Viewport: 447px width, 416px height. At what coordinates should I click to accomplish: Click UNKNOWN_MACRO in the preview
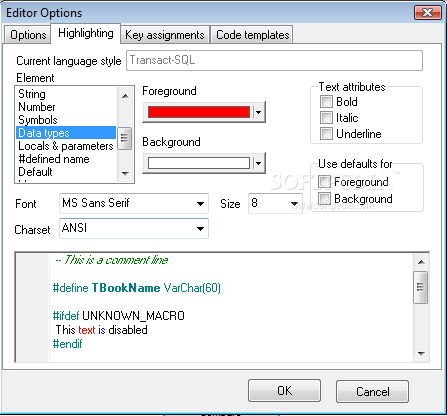133,316
